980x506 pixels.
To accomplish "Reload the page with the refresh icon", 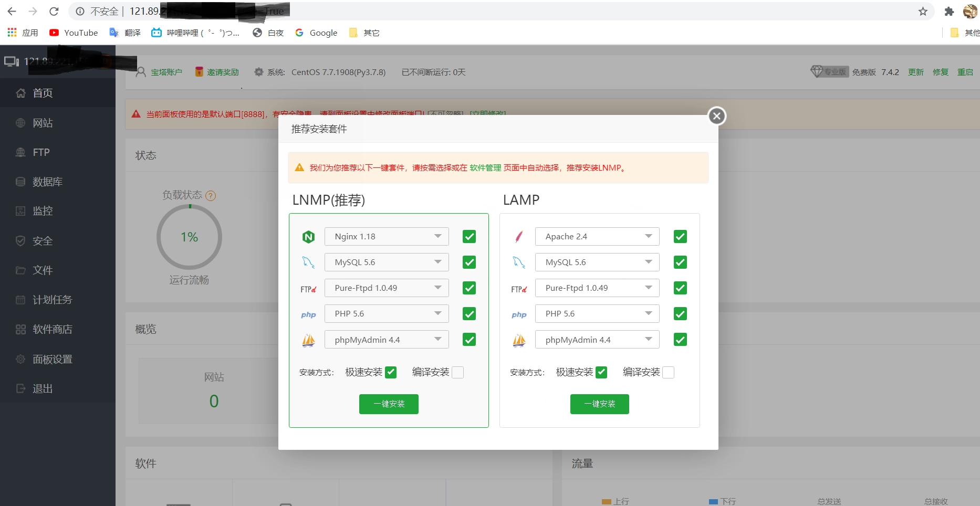I will (x=54, y=11).
